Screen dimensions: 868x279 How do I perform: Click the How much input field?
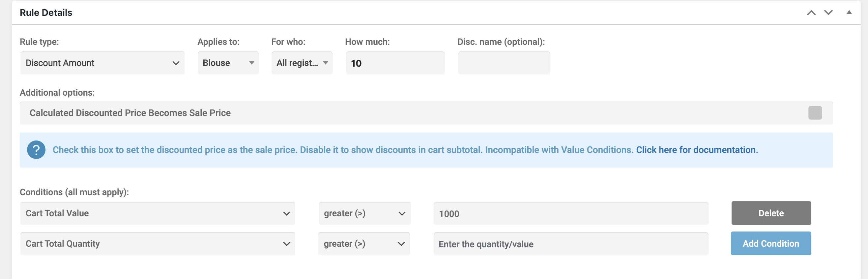pyautogui.click(x=395, y=63)
